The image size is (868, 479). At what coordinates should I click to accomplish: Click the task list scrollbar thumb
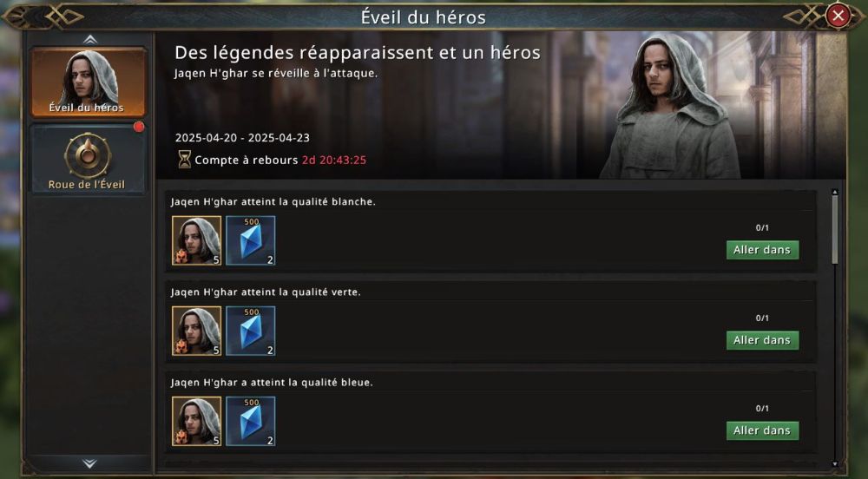coord(835,230)
